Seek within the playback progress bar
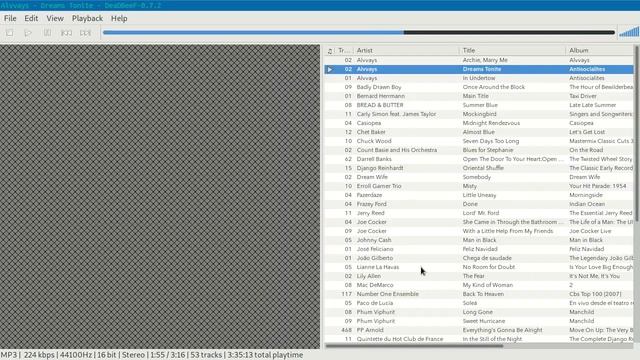Image resolution: width=640 pixels, height=360 pixels. (359, 32)
